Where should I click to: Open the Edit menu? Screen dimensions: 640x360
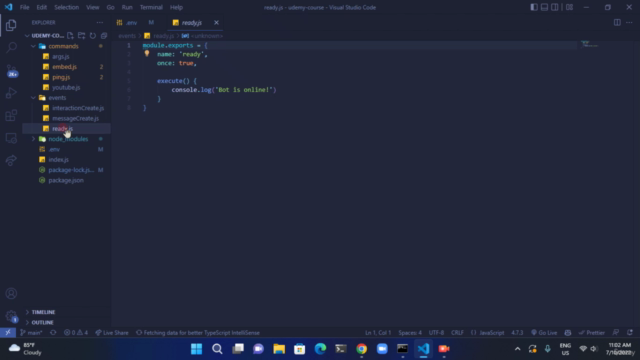[x=41, y=7]
